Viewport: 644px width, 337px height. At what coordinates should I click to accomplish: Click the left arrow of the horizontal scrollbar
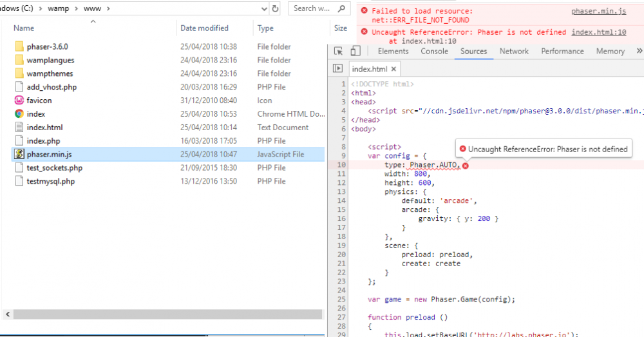(8, 314)
